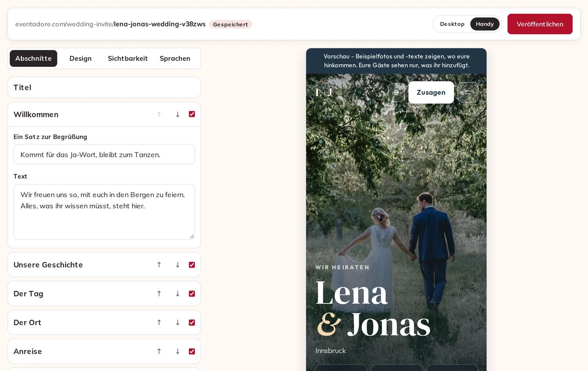Select Handy preview mode
The width and height of the screenshot is (588, 371).
[x=485, y=24]
